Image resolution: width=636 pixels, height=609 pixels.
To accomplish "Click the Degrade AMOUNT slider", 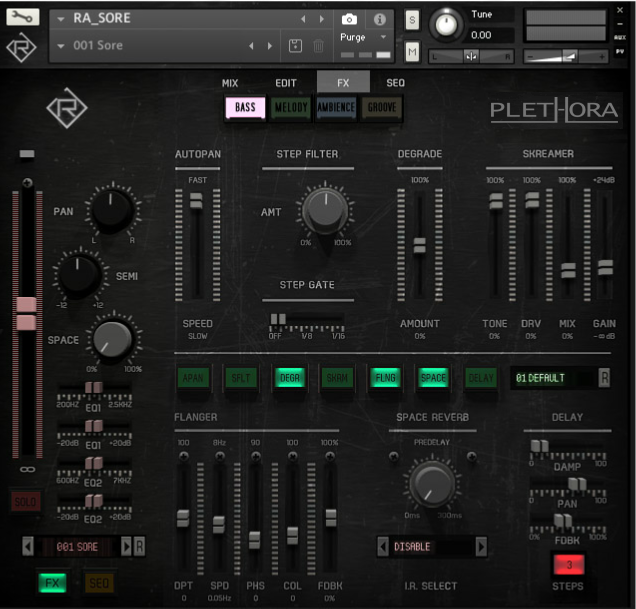I will click(x=419, y=245).
